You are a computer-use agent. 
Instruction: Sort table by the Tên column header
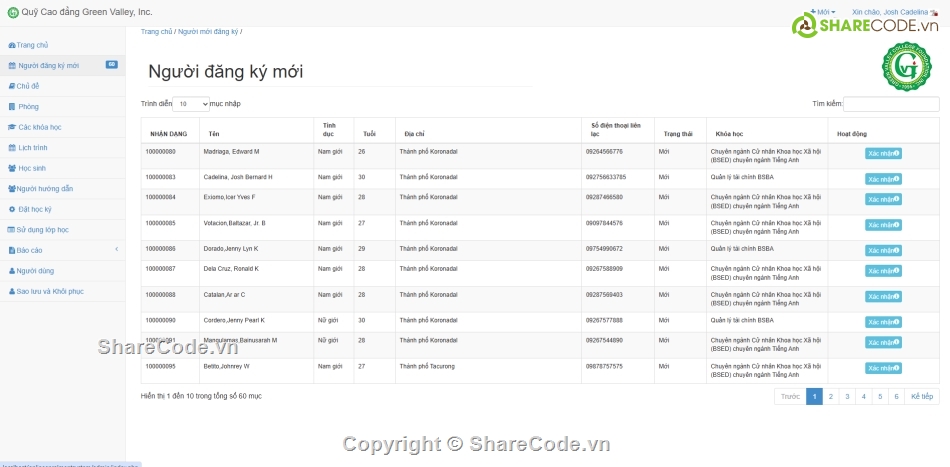[214, 133]
